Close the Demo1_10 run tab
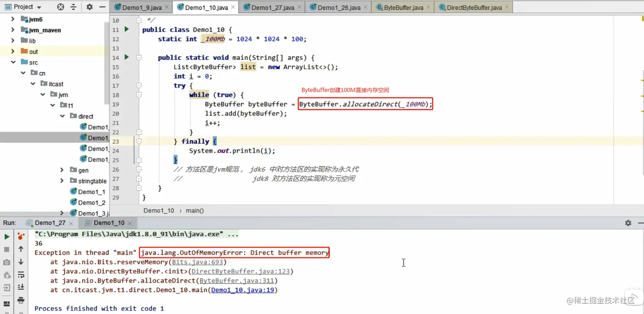Image resolution: width=644 pixels, height=314 pixels. (x=129, y=223)
